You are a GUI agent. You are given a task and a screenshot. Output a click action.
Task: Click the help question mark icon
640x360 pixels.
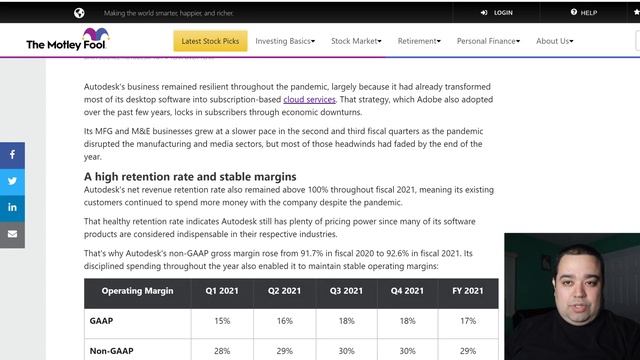tap(574, 12)
